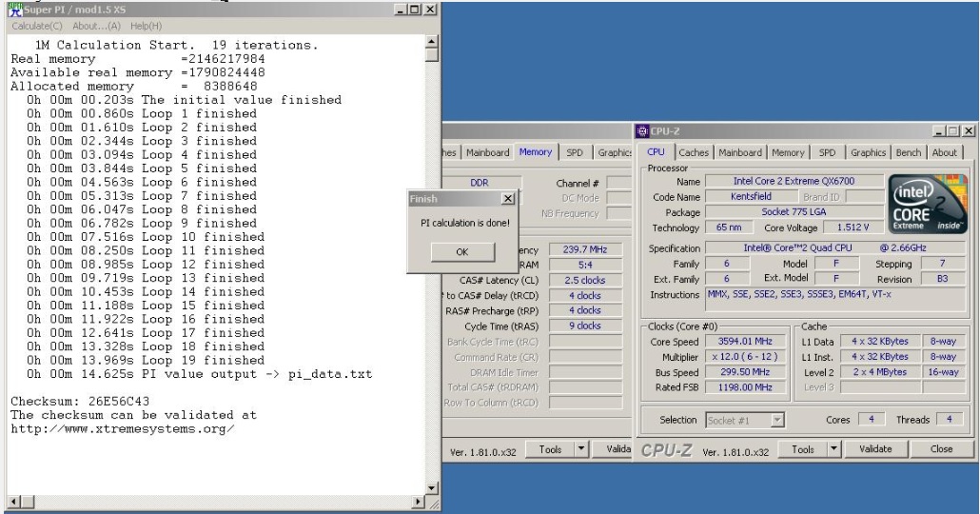980x514 pixels.
Task: Click the xtremesystems.org URL text
Action: [x=123, y=429]
